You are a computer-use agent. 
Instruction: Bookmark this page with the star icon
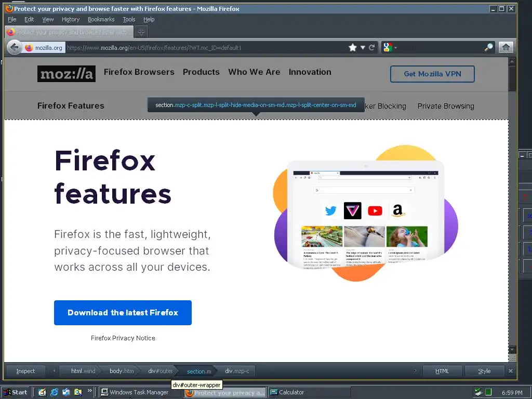tap(353, 47)
